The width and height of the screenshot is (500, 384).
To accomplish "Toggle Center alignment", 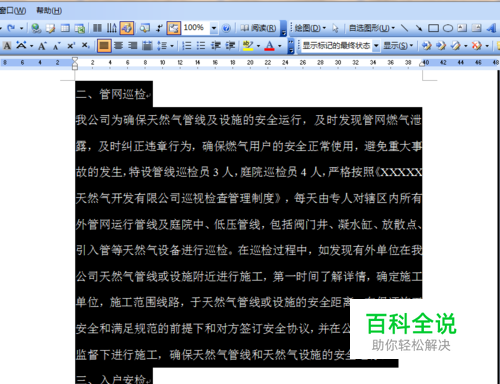I will coord(118,46).
